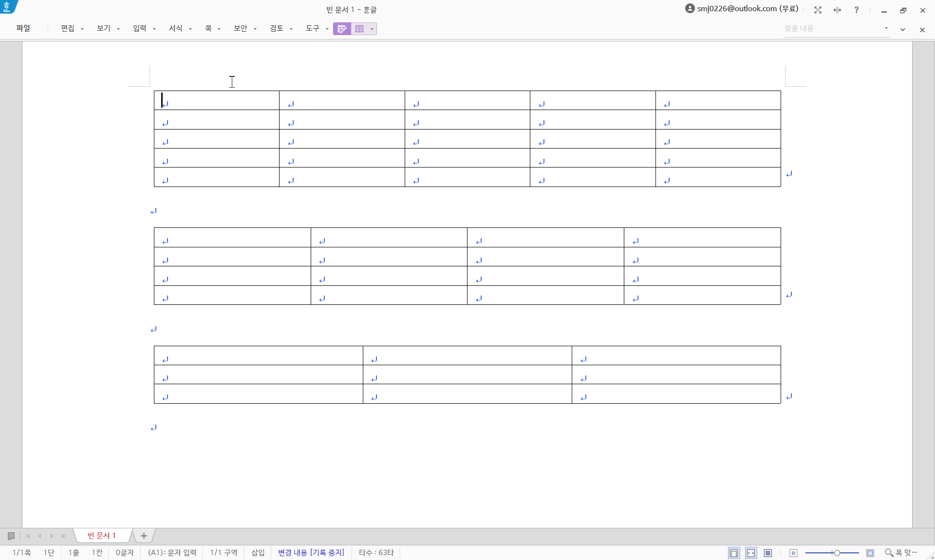Open the 파일 menu
Viewport: 935px width, 560px height.
pyautogui.click(x=23, y=28)
